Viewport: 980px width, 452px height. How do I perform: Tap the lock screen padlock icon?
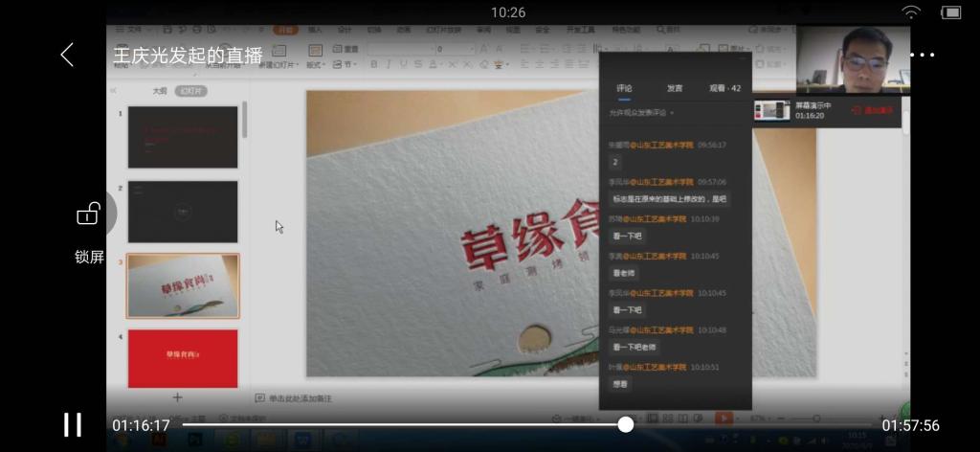89,214
